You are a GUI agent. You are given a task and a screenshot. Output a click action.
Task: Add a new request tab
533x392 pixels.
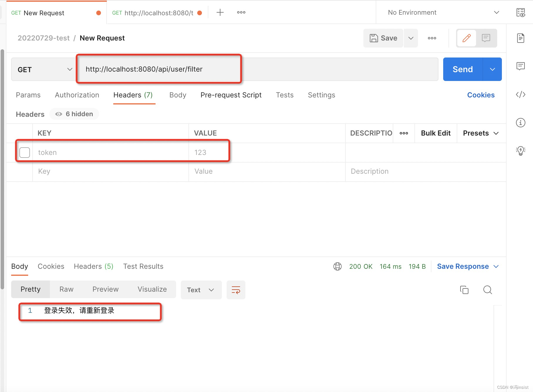pos(220,12)
